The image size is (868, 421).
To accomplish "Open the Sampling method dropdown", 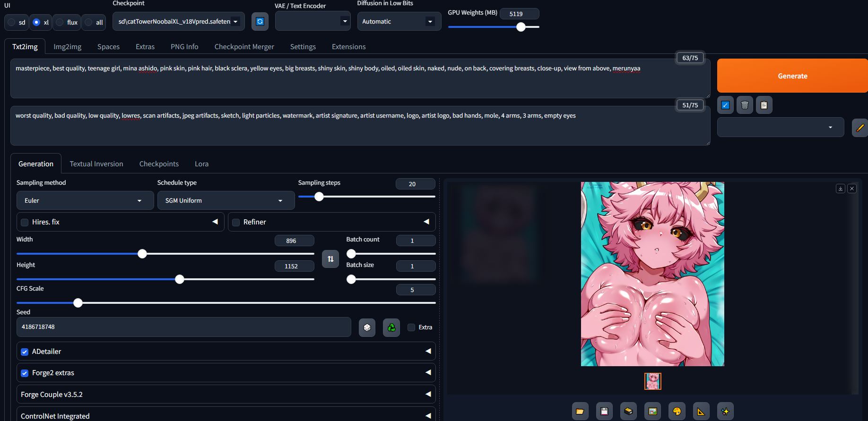I will coord(85,200).
